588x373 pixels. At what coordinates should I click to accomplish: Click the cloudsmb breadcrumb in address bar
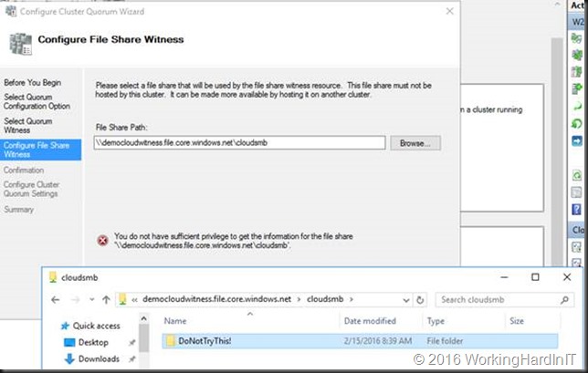pos(325,299)
